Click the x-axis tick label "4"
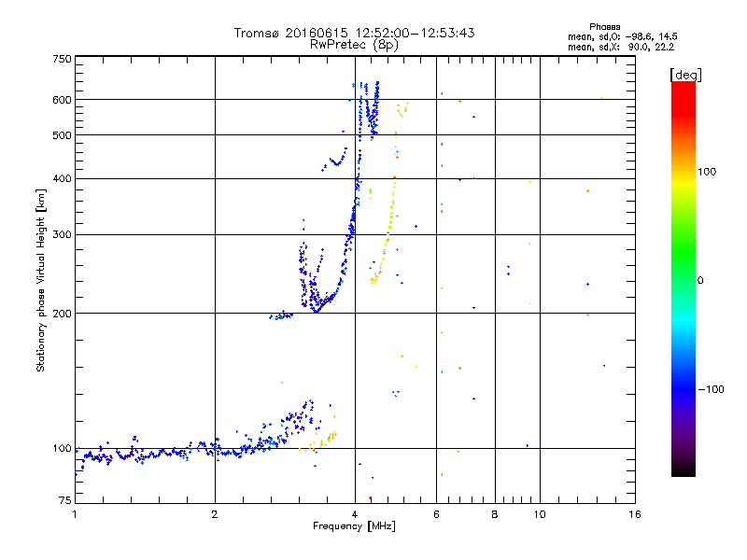Screen dimensions: 747x560 coord(355,514)
